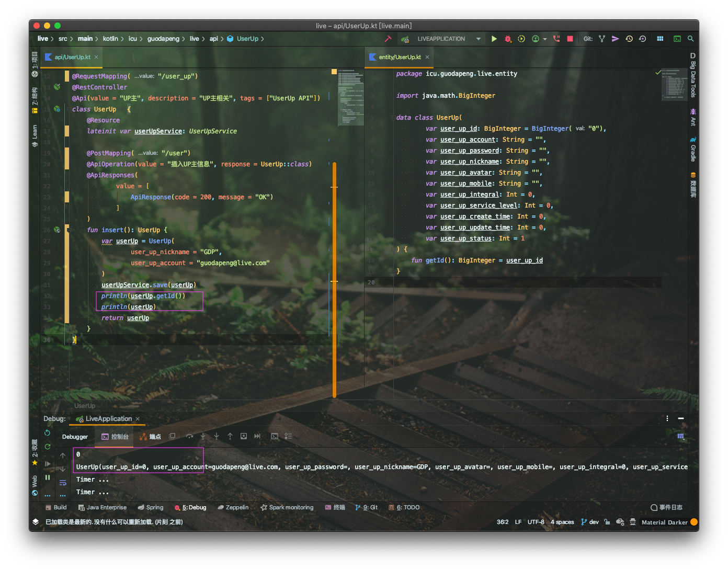728x570 pixels.
Task: Toggle read-only lock icon in status bar
Action: 607,522
